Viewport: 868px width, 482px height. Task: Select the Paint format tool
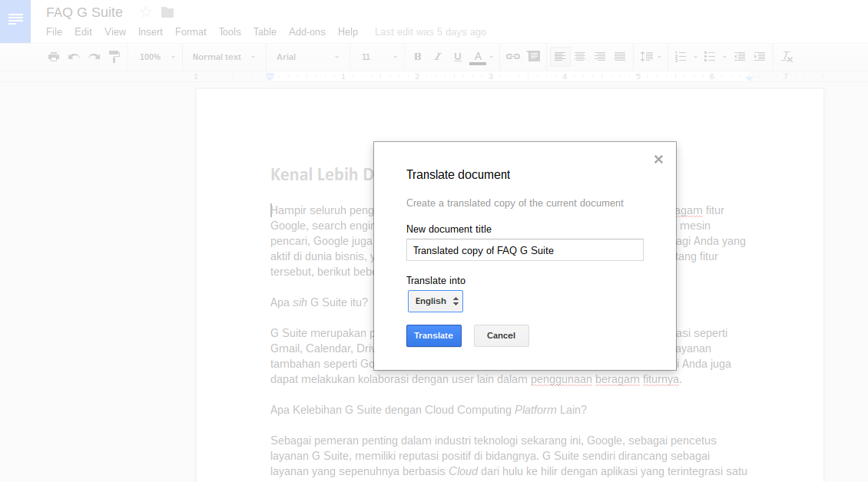(114, 57)
